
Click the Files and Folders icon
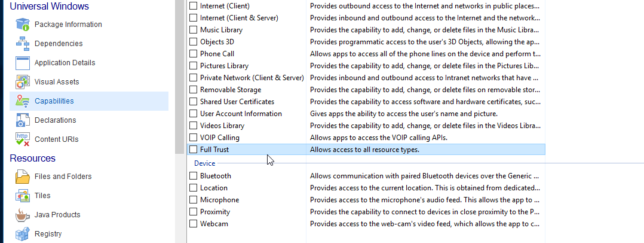click(23, 177)
